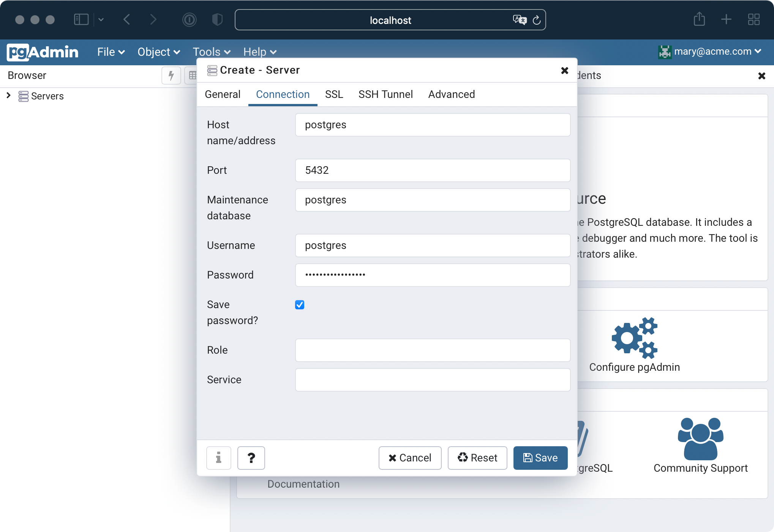Open the Help menu

260,52
